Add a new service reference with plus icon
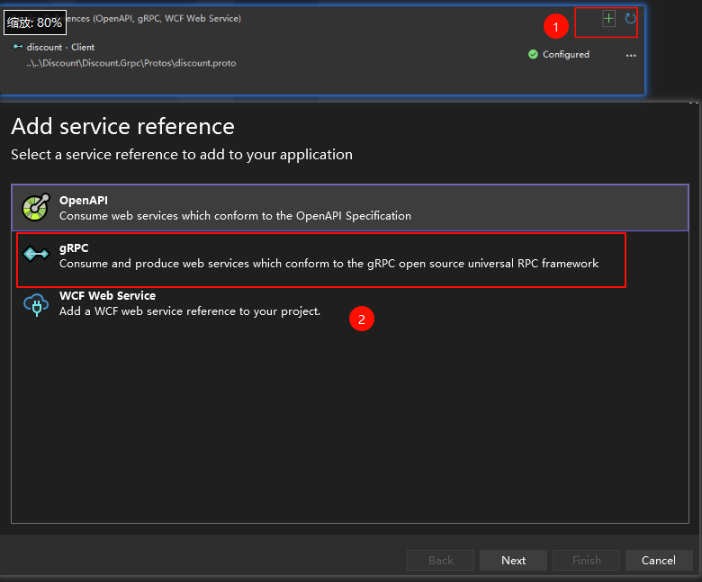The image size is (702, 582). [608, 19]
